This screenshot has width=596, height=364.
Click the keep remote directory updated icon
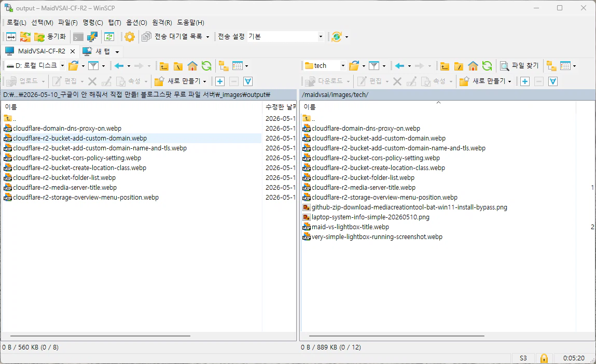tap(109, 37)
